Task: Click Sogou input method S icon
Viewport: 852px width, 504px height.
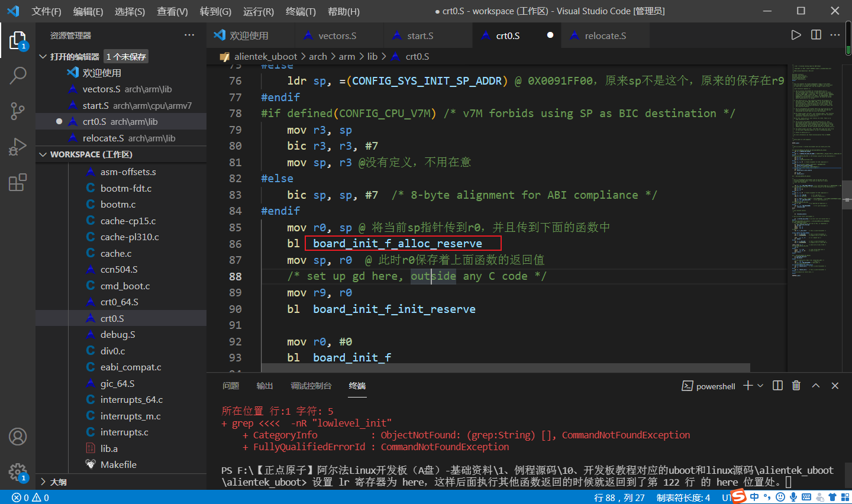Action: tap(738, 496)
